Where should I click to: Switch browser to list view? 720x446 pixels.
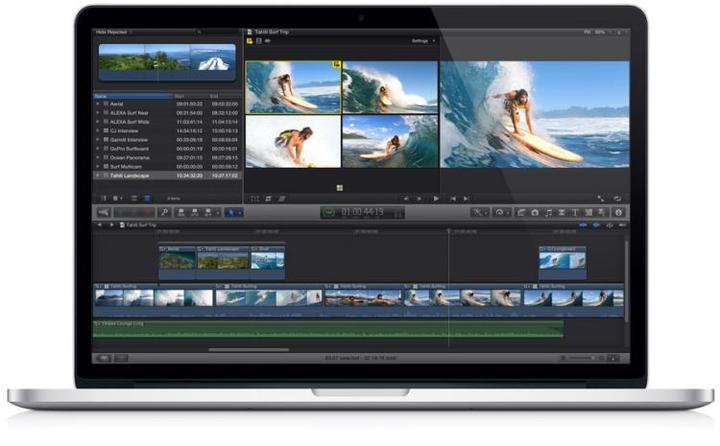point(147,198)
